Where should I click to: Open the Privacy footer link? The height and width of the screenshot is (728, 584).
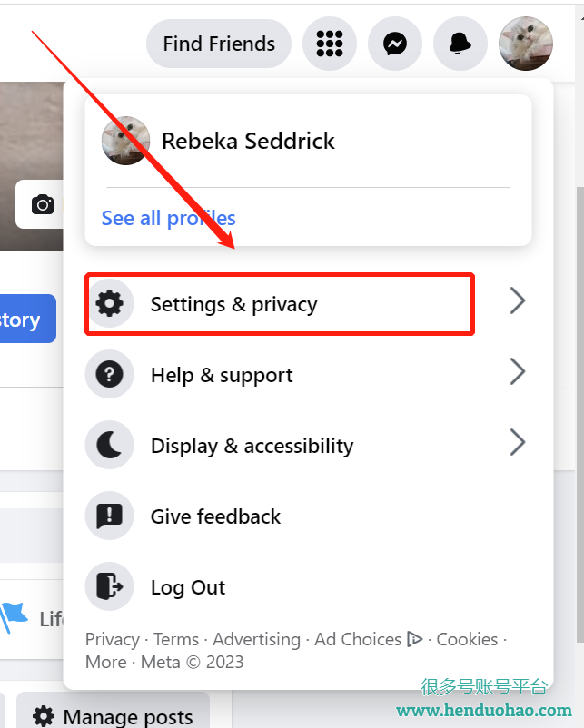pos(112,639)
